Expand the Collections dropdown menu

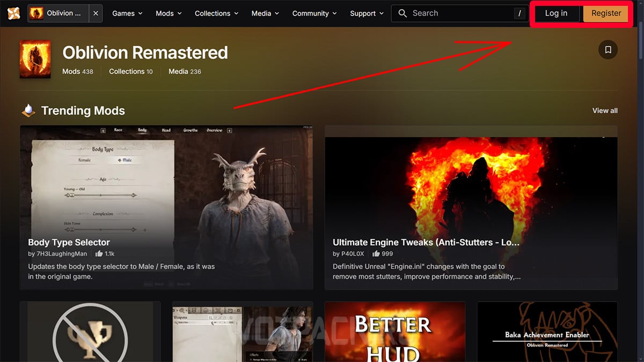(x=216, y=13)
